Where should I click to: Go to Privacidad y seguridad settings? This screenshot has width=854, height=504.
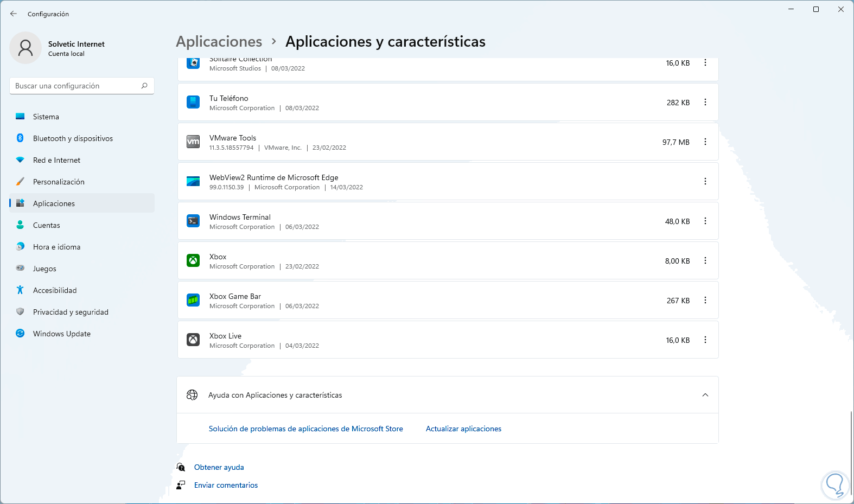71,312
